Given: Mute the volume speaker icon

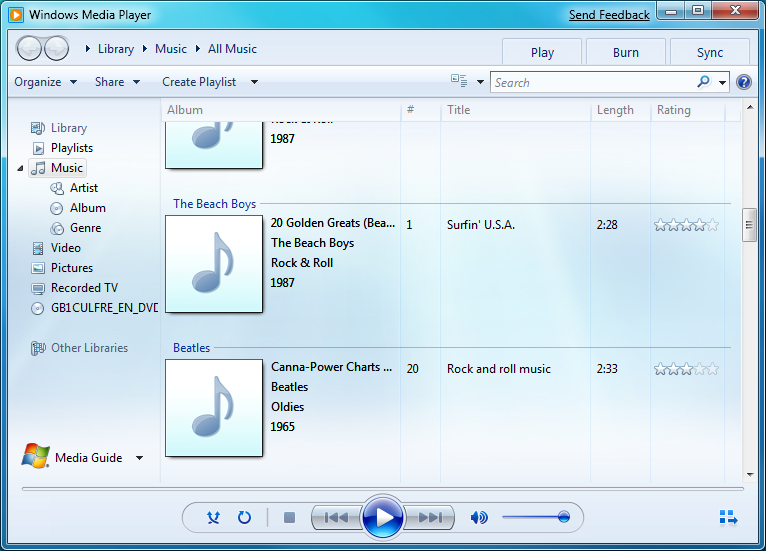Looking at the screenshot, I should (479, 518).
